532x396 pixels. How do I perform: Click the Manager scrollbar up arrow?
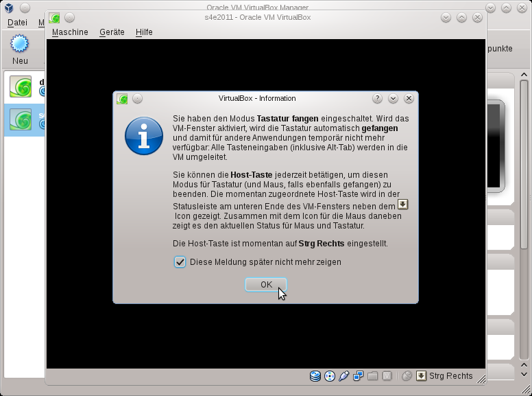pos(524,75)
